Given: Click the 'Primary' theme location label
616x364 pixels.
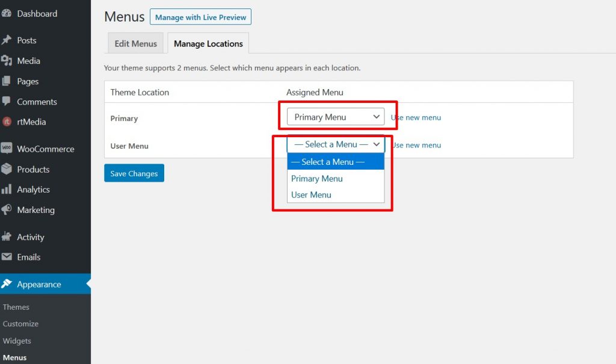Looking at the screenshot, I should (x=124, y=119).
